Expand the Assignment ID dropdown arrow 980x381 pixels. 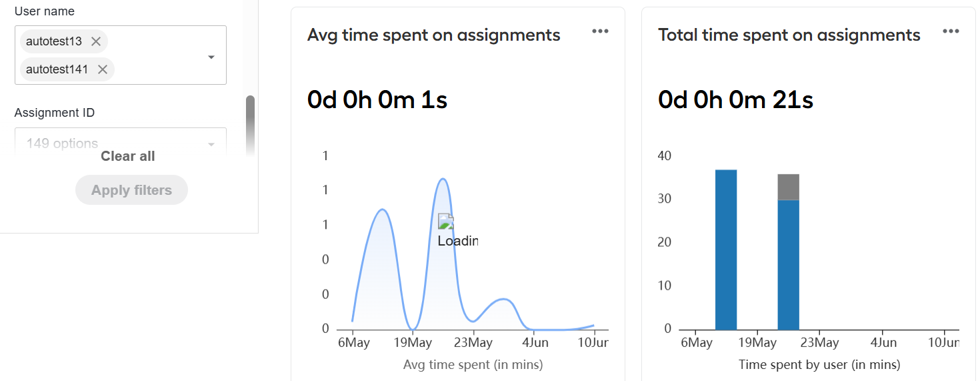click(x=211, y=145)
